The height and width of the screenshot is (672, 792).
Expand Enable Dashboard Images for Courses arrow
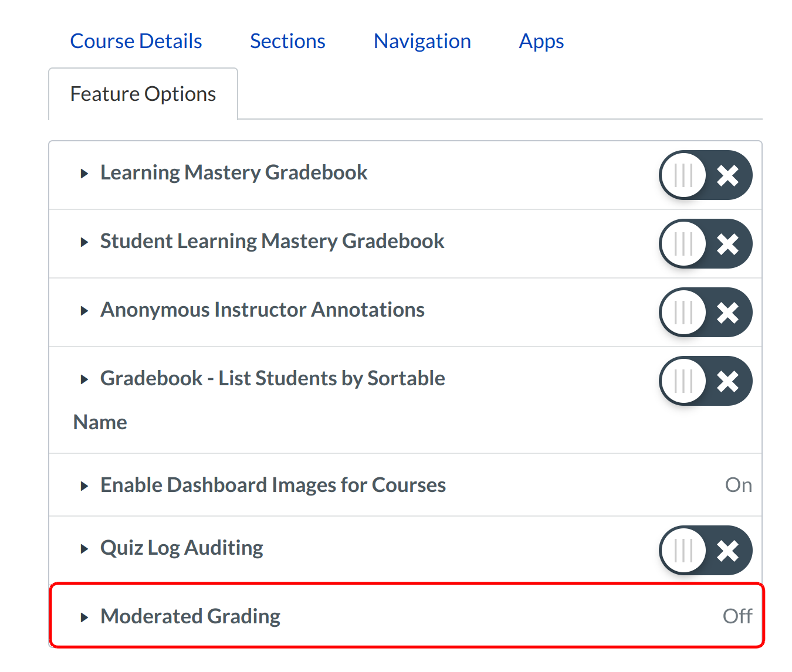coord(84,486)
